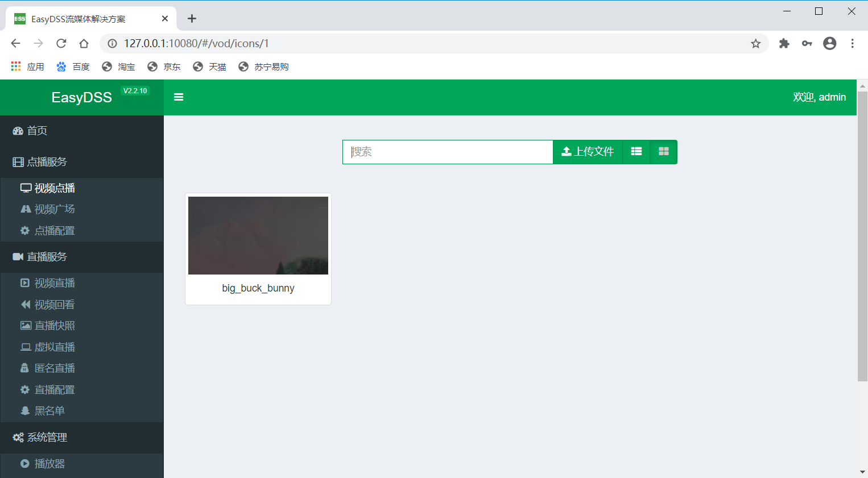This screenshot has height=478, width=868.
Task: Click the 上传文件 upload button
Action: [x=588, y=152]
